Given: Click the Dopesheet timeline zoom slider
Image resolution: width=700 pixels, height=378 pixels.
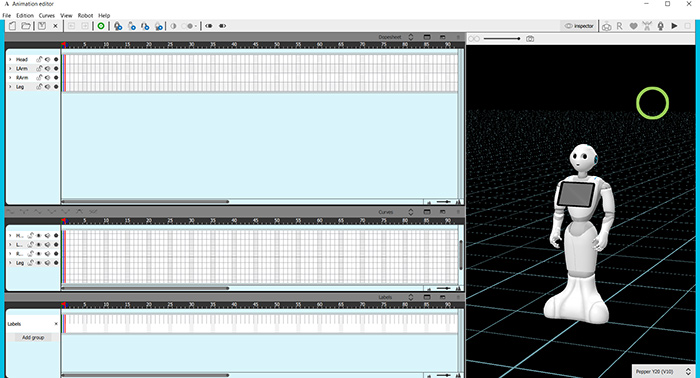Looking at the screenshot, I should click(x=444, y=202).
